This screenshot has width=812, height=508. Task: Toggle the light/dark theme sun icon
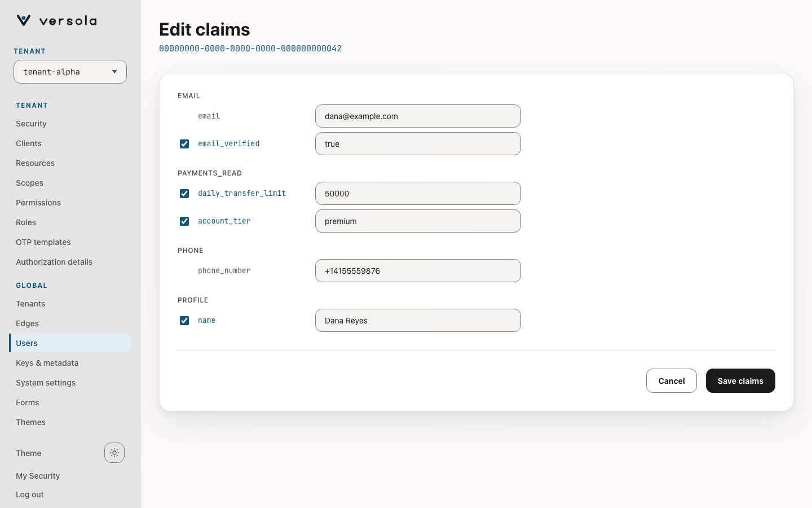coord(114,453)
